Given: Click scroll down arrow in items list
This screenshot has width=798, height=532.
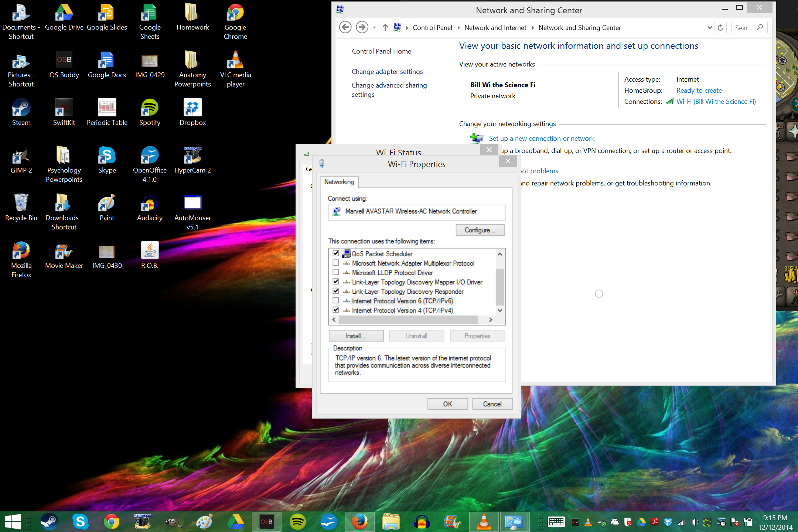Looking at the screenshot, I should click(x=499, y=310).
